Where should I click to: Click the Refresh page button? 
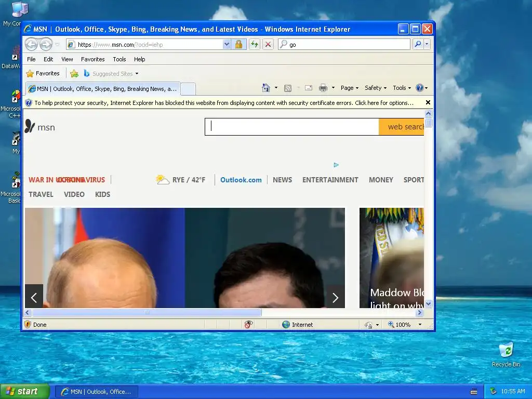[x=255, y=45]
